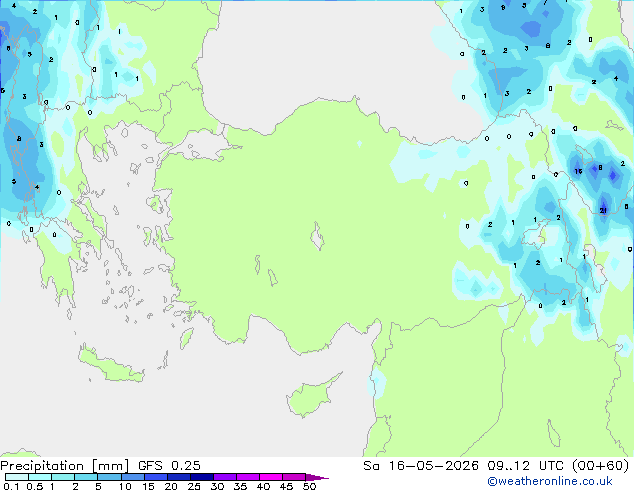The height and width of the screenshot is (490, 634).
Task: Click the '10' legend scale label
Action: click(x=125, y=486)
